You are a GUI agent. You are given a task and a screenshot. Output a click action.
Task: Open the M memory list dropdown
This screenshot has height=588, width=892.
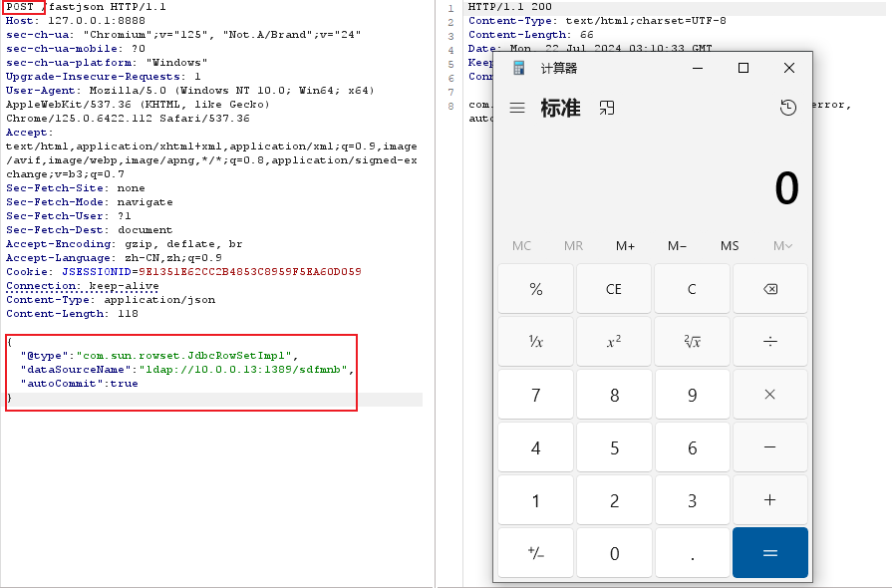click(x=782, y=245)
